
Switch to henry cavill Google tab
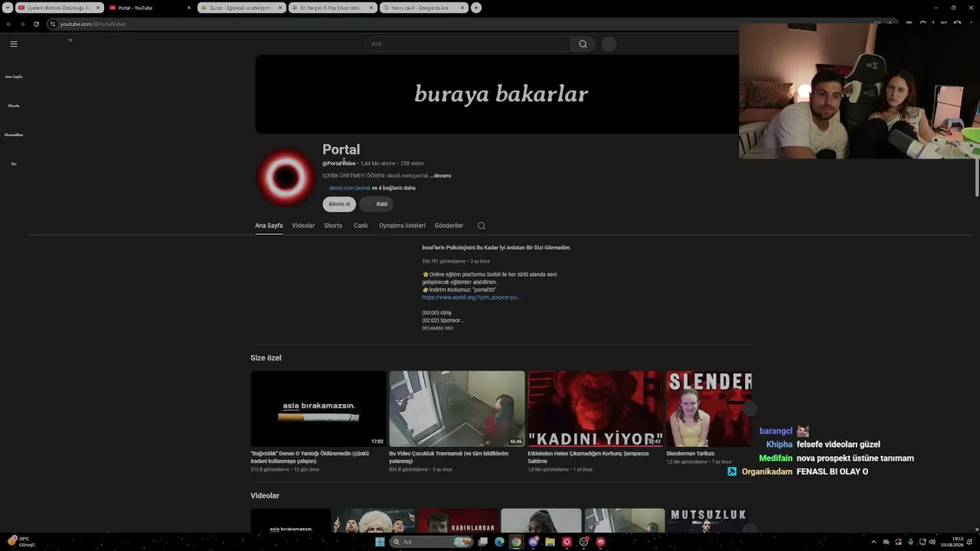click(424, 8)
